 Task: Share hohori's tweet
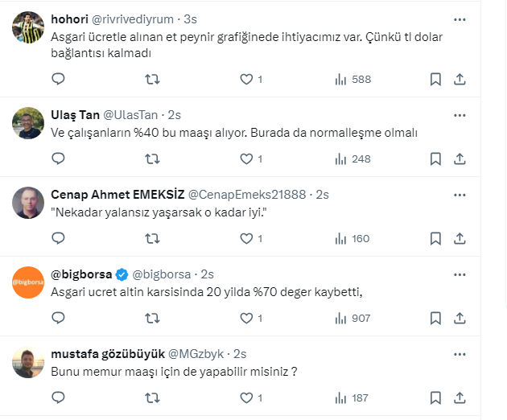point(460,79)
